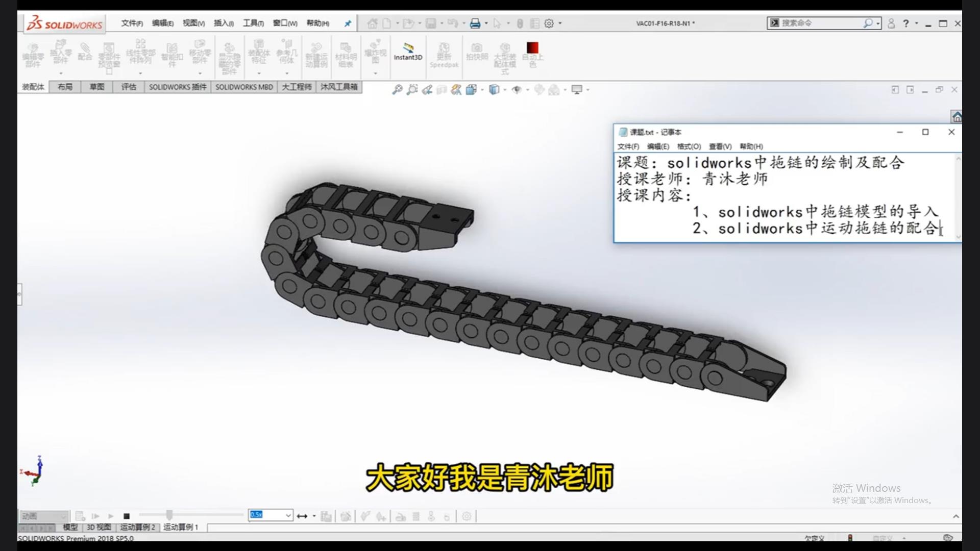
Task: Open the 插入(I) menu
Action: (x=224, y=23)
